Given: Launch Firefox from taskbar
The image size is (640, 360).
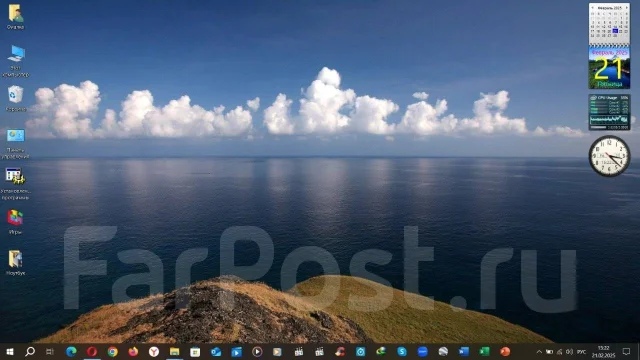Looking at the screenshot, I should [133, 351].
